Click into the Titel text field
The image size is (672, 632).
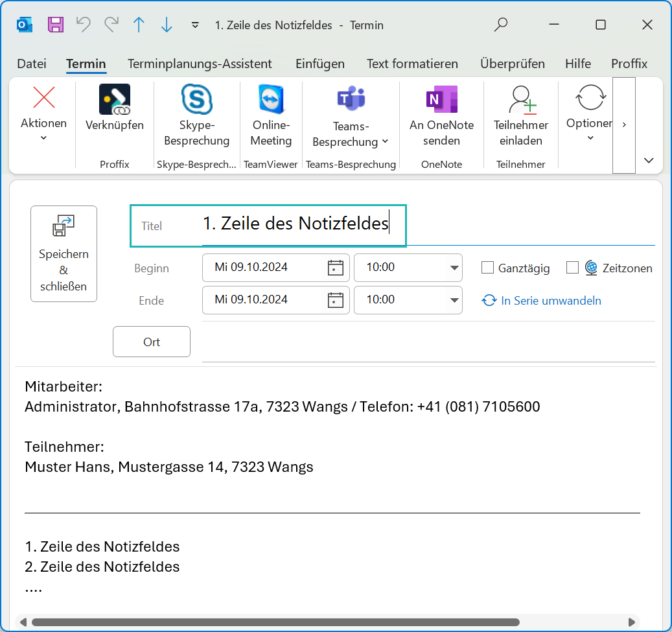pos(428,224)
